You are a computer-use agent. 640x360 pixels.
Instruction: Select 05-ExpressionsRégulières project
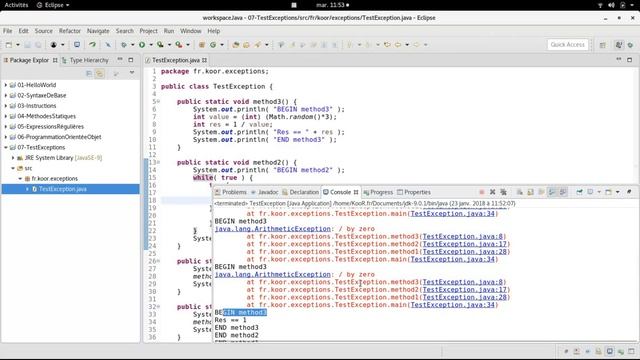coord(51,127)
